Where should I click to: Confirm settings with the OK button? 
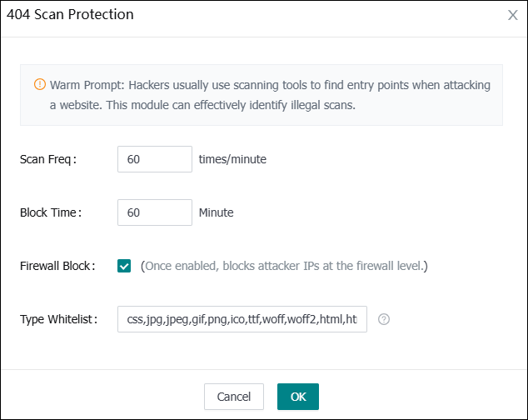(298, 397)
